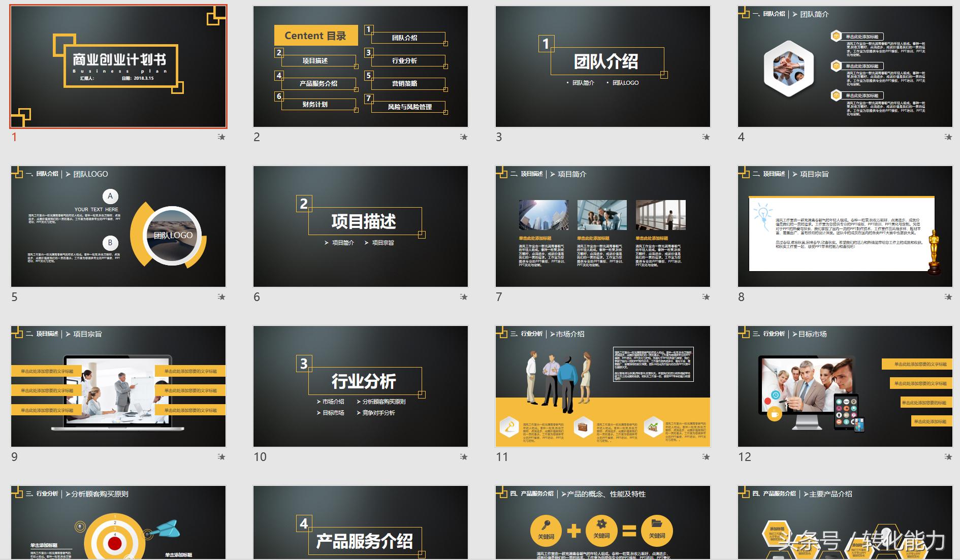Screen dimensions: 960x560
Task: Click the transition star icon under slide 1
Action: click(x=221, y=137)
